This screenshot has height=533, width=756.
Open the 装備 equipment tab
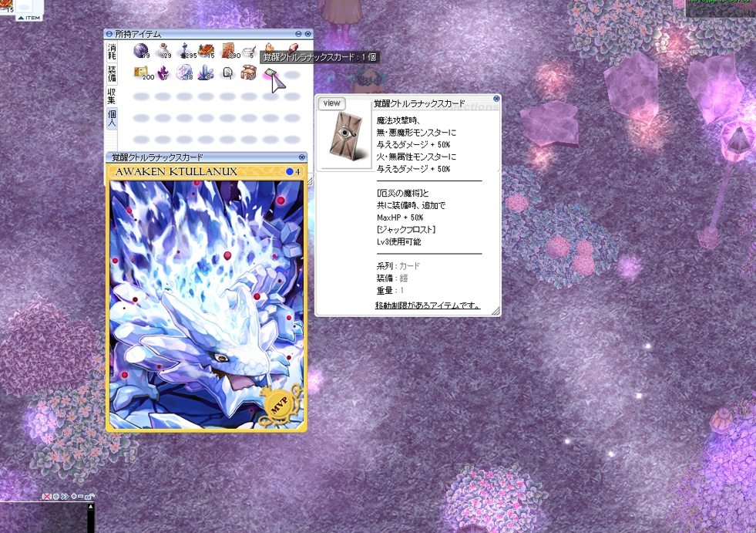pos(112,74)
